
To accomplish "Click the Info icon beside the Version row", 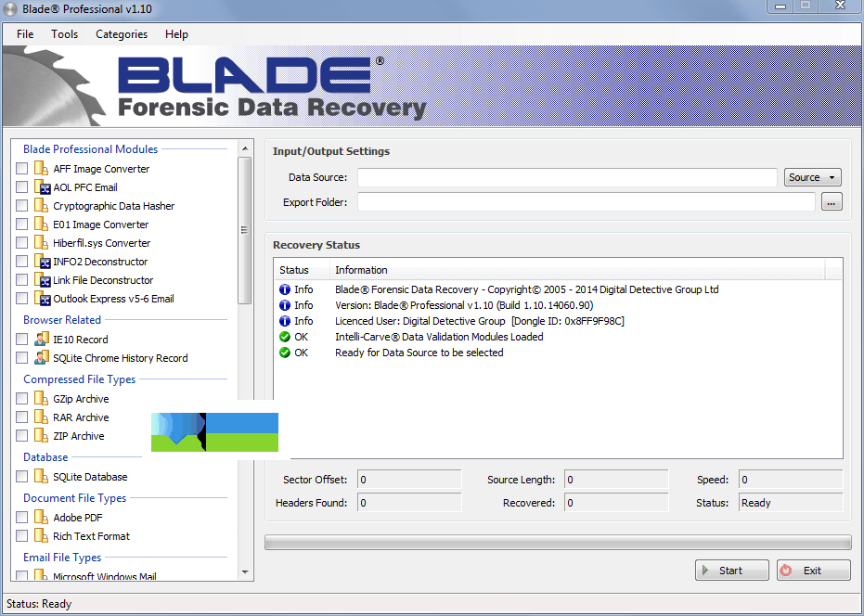I will [x=284, y=305].
